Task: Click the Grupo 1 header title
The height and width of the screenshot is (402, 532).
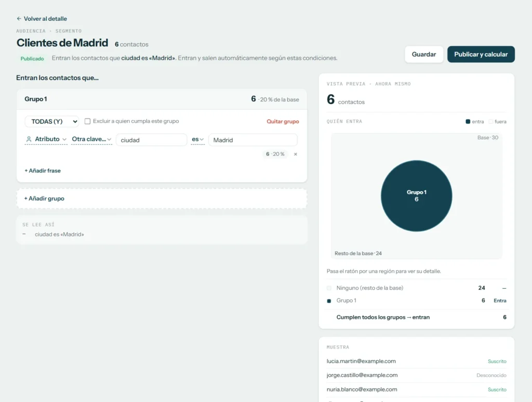Action: click(x=36, y=99)
